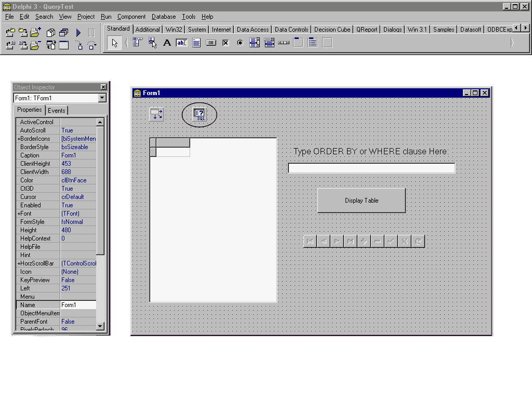Open the Database menu
The height and width of the screenshot is (399, 532).
point(164,17)
